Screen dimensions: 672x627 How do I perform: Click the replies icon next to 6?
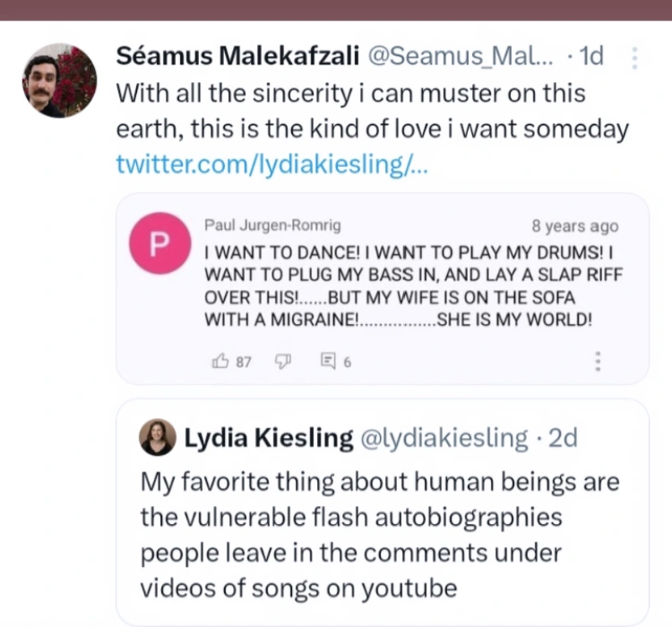327,362
